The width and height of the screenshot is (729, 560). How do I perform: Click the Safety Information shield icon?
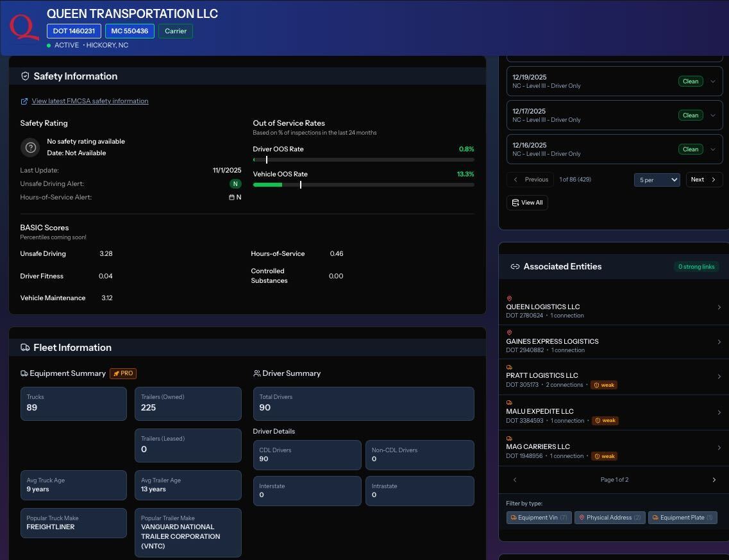(25, 76)
